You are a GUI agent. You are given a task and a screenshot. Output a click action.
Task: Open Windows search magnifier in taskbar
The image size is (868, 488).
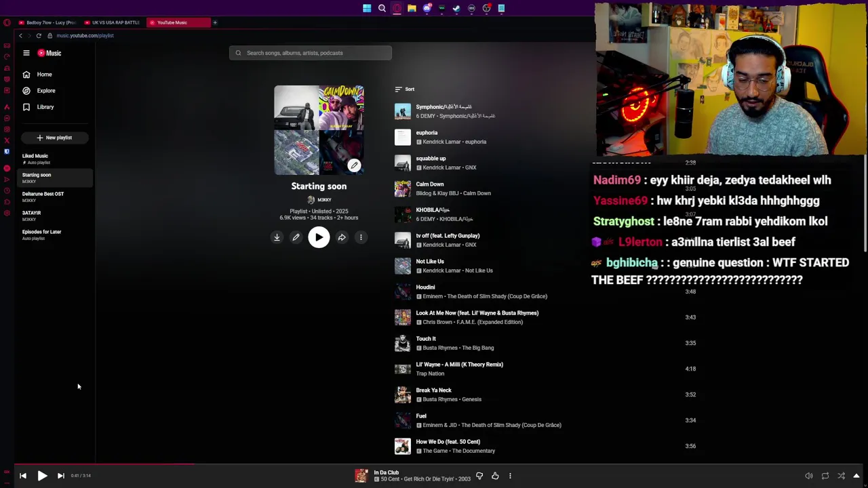tap(382, 8)
